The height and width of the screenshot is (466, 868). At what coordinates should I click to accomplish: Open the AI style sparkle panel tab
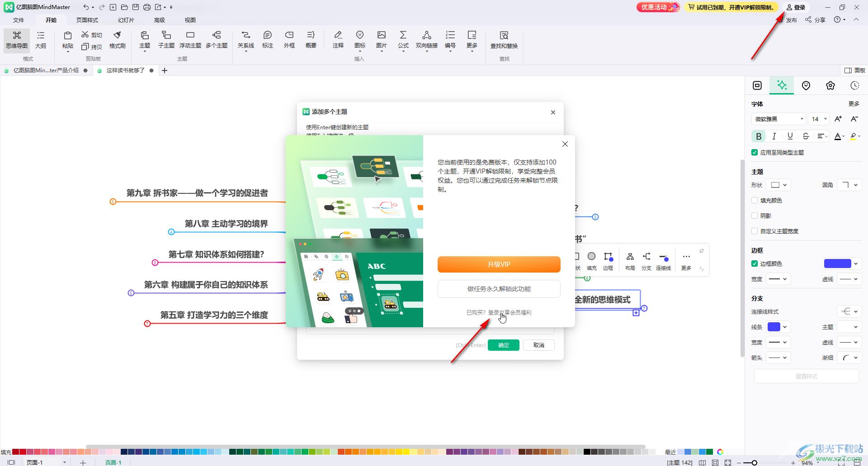tap(782, 85)
